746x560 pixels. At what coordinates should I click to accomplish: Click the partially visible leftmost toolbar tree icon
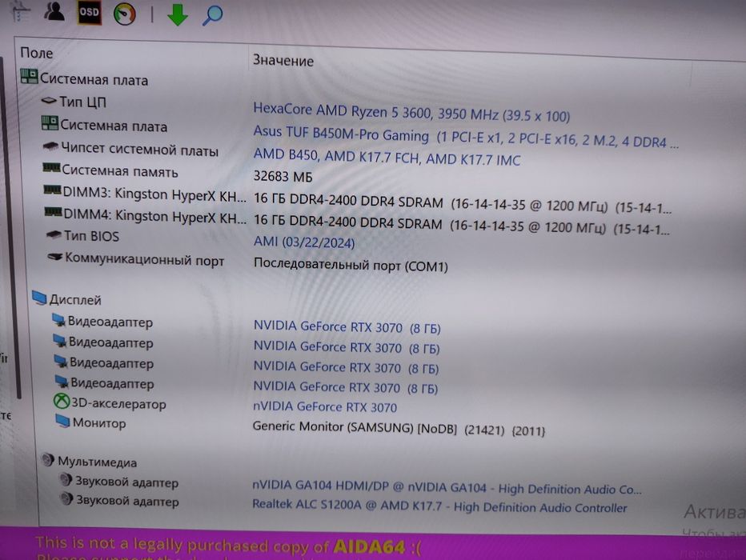(21, 11)
